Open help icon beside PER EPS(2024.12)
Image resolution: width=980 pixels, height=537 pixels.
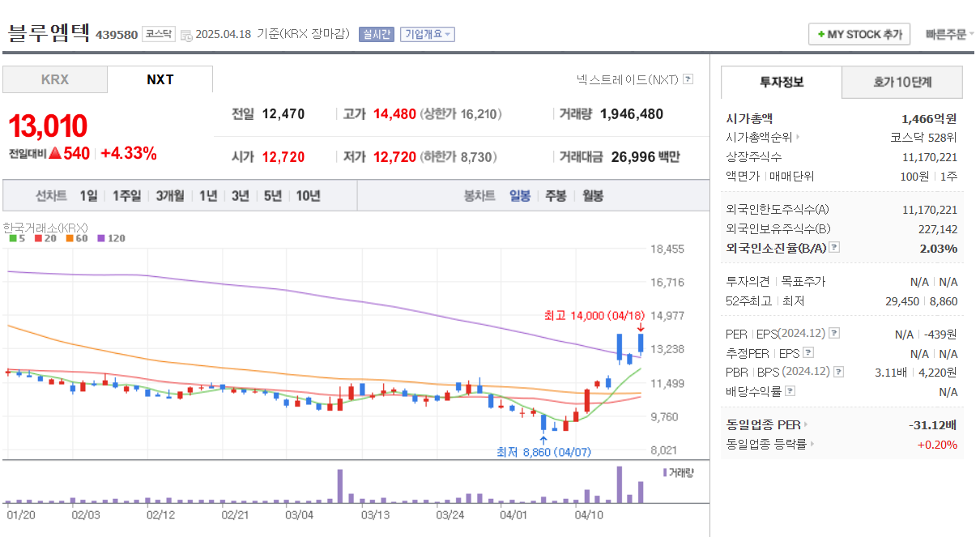[834, 334]
